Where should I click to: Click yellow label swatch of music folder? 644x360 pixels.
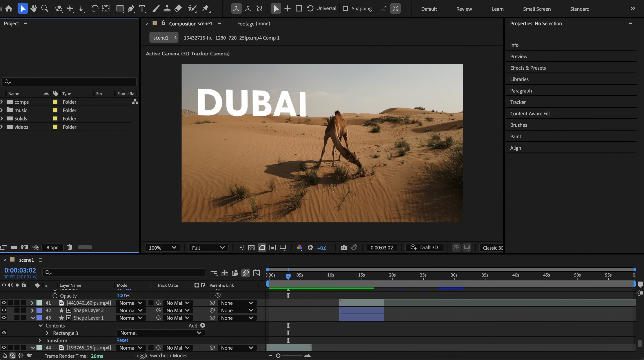[55, 110]
